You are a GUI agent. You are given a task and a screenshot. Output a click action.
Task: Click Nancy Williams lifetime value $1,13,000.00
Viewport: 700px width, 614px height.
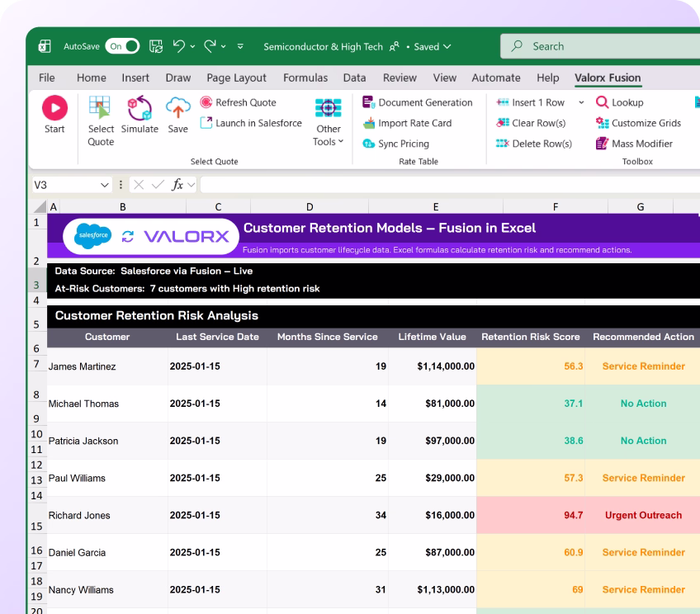pyautogui.click(x=433, y=589)
